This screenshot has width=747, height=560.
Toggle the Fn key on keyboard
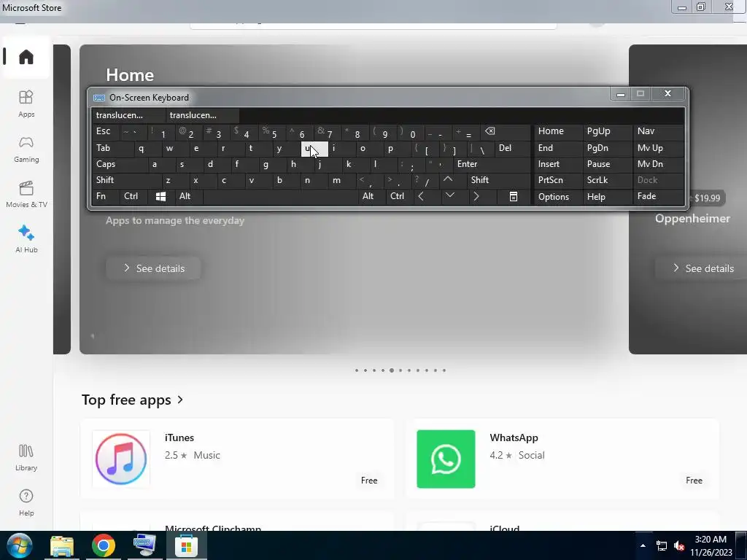point(105,196)
